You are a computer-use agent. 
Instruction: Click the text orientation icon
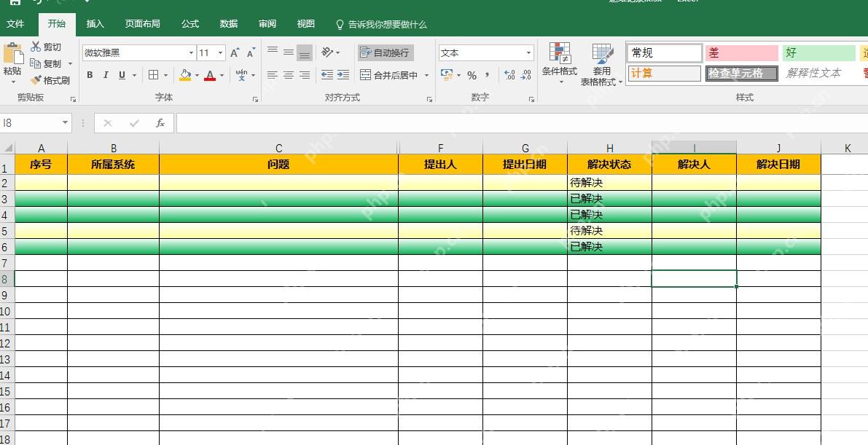328,52
